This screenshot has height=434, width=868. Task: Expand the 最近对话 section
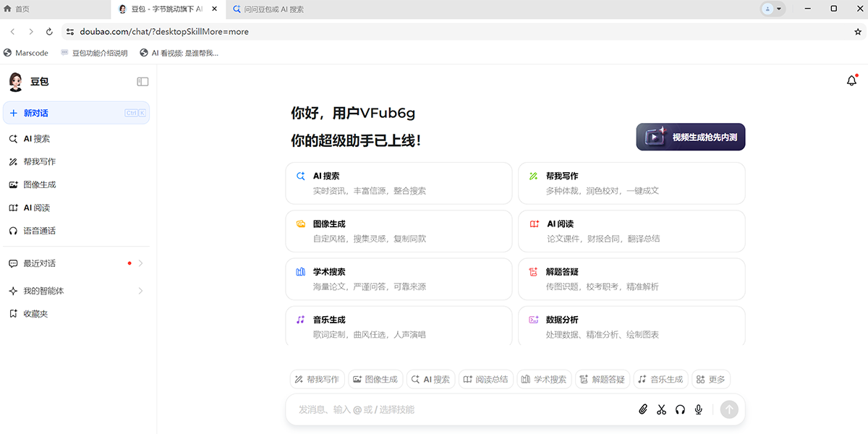[x=76, y=263]
